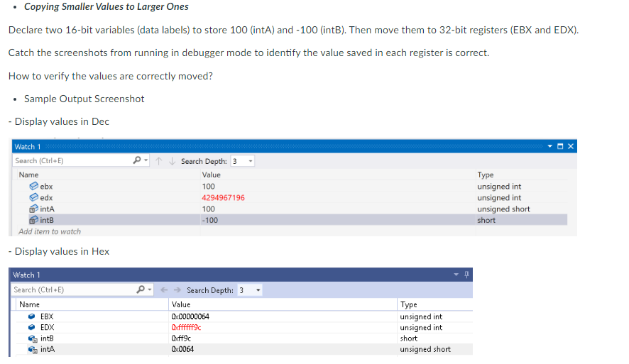Click the EBX register icon in hex watch

coord(32,316)
